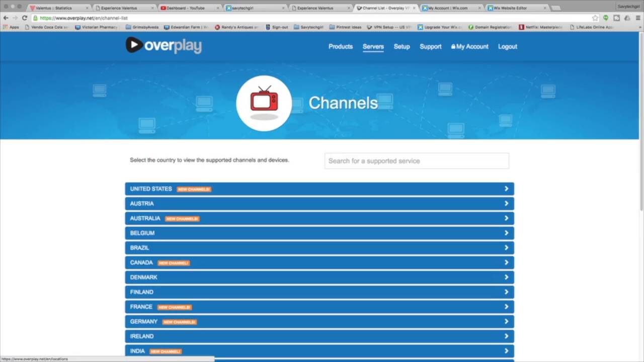Expand the Ireland row
The width and height of the screenshot is (644, 362).
[319, 336]
